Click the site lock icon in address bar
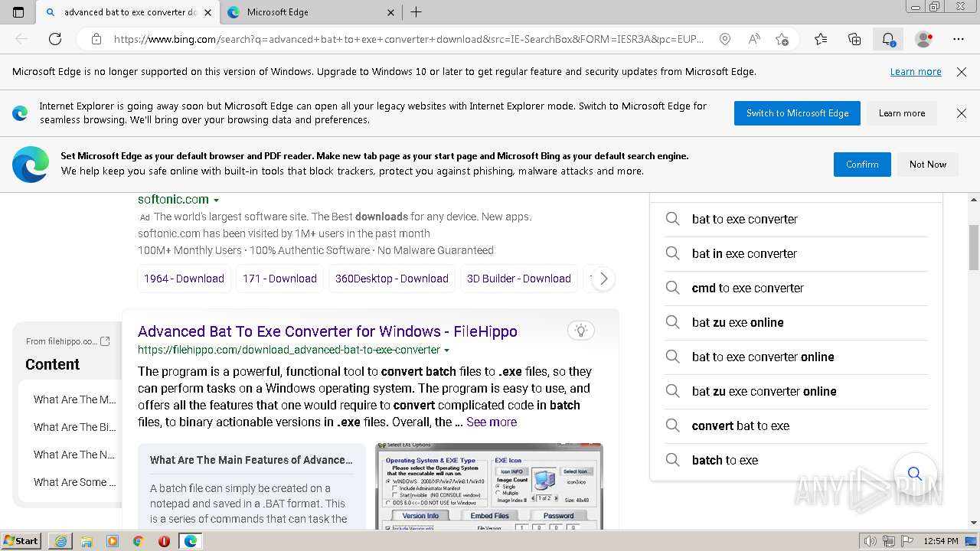The width and height of the screenshot is (980, 551). [x=96, y=39]
